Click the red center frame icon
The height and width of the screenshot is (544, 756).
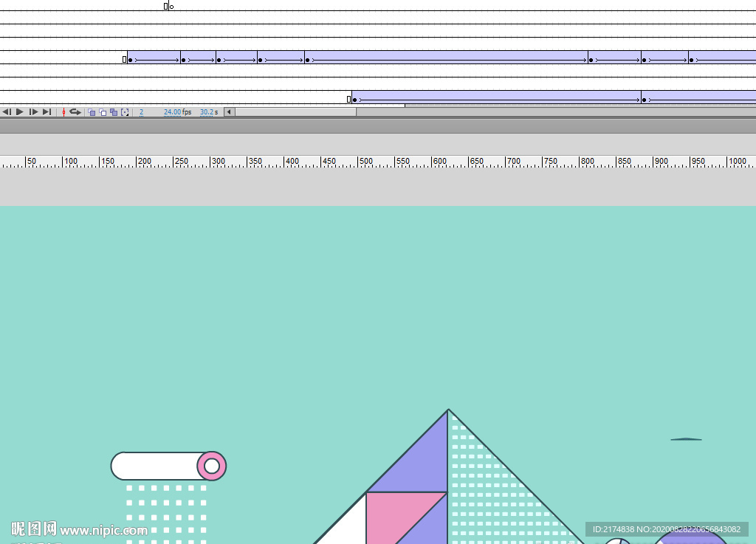pyautogui.click(x=63, y=111)
